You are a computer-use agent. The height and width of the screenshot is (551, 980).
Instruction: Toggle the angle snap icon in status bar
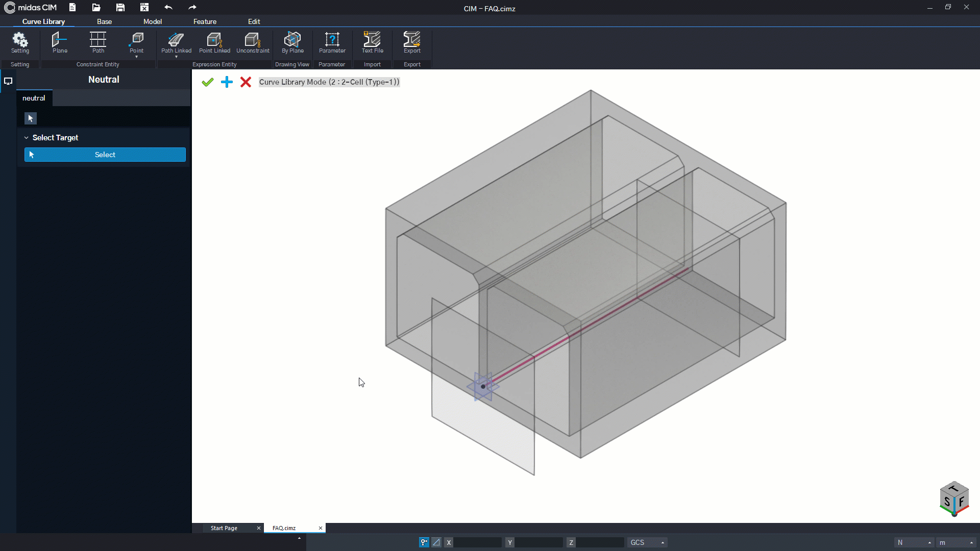pyautogui.click(x=436, y=542)
